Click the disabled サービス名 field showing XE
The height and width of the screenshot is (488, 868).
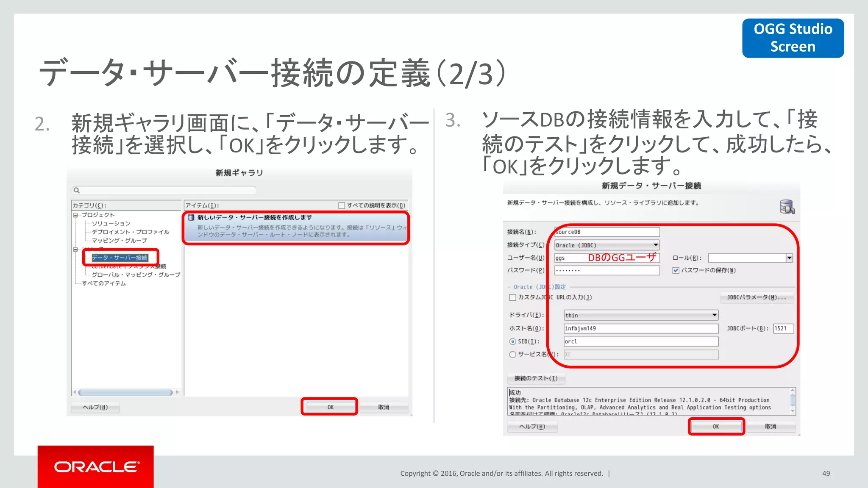point(641,355)
